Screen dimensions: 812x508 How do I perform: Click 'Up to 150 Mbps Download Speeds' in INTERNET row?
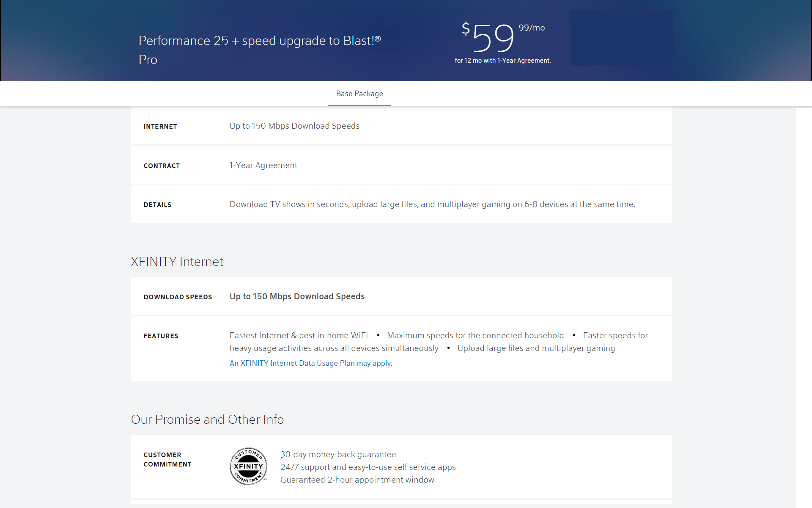[294, 126]
